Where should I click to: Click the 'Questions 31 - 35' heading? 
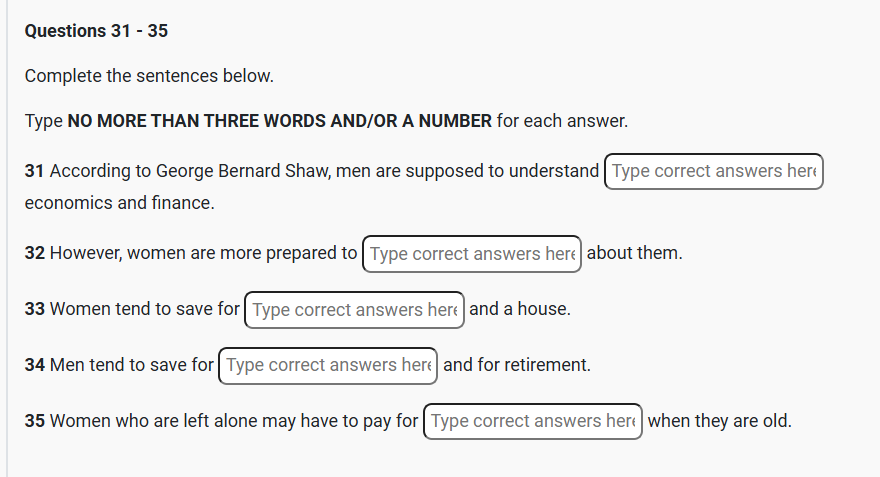click(x=96, y=31)
